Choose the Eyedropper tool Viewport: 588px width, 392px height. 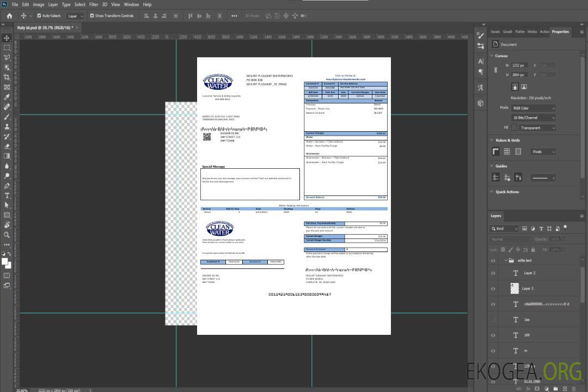pos(7,97)
